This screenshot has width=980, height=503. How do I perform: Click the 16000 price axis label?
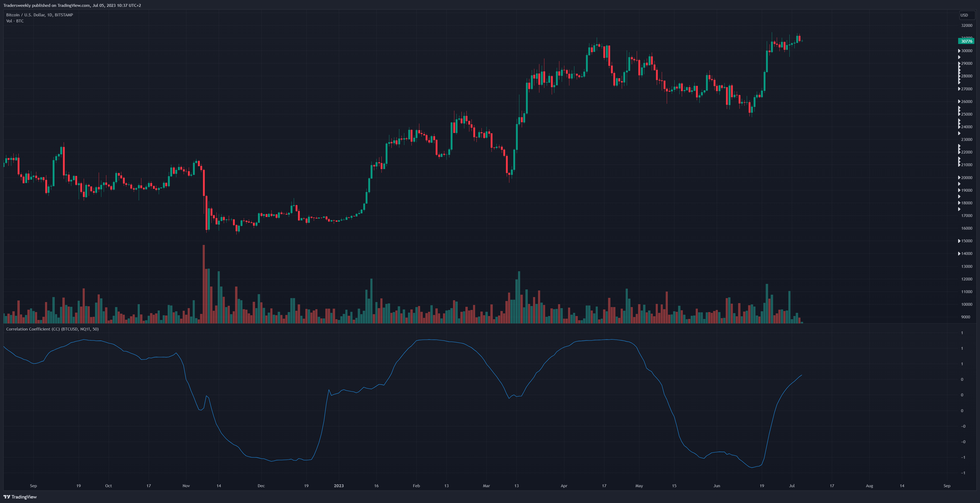click(x=967, y=228)
